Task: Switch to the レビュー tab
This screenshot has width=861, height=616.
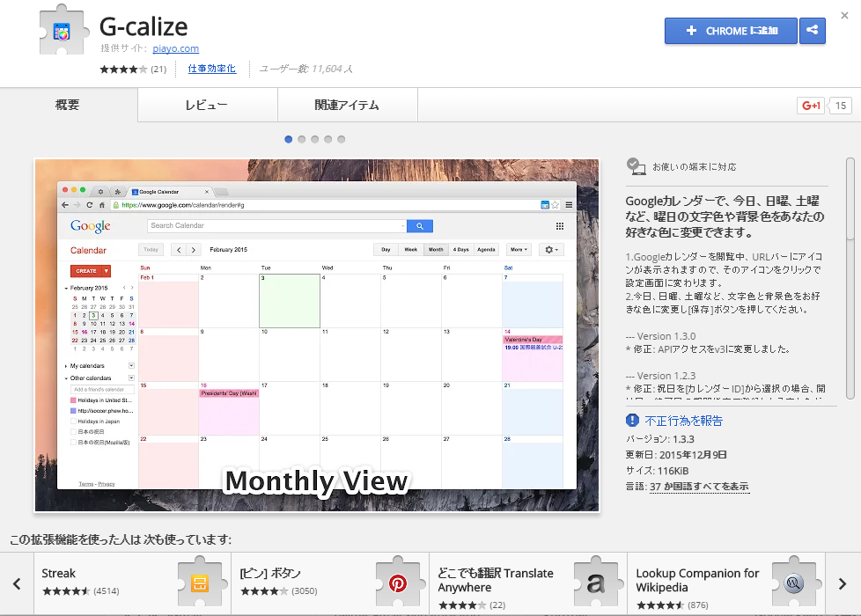Action: point(207,105)
